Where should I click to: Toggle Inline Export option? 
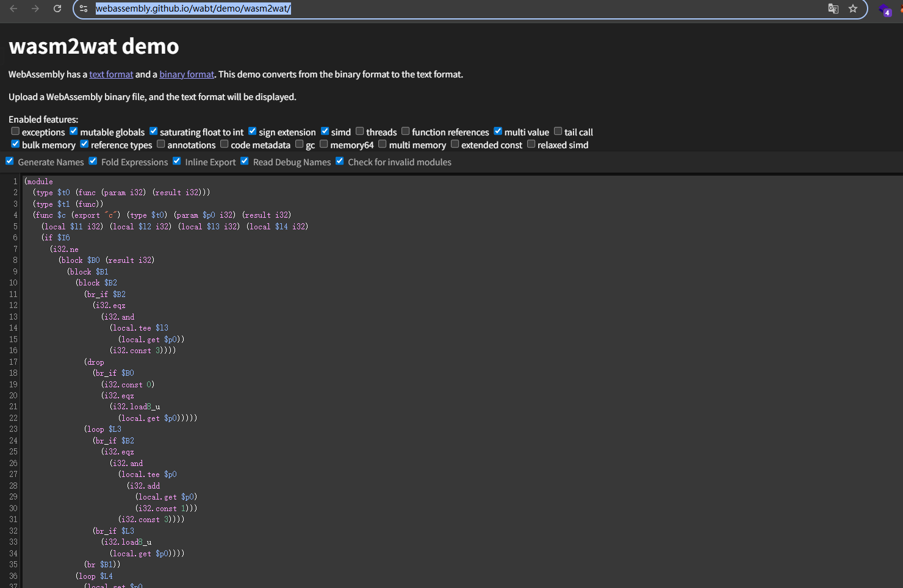[x=176, y=161]
